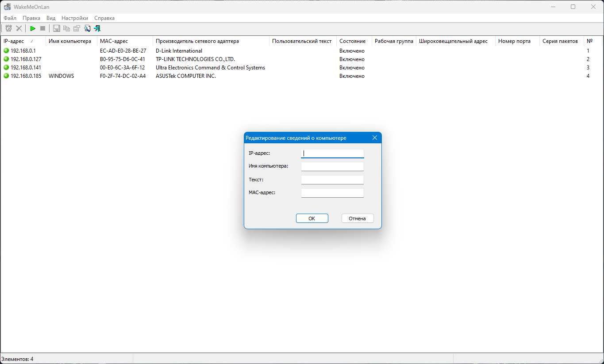Click the delete X toolbar icon
This screenshot has width=604, height=364.
coord(19,28)
